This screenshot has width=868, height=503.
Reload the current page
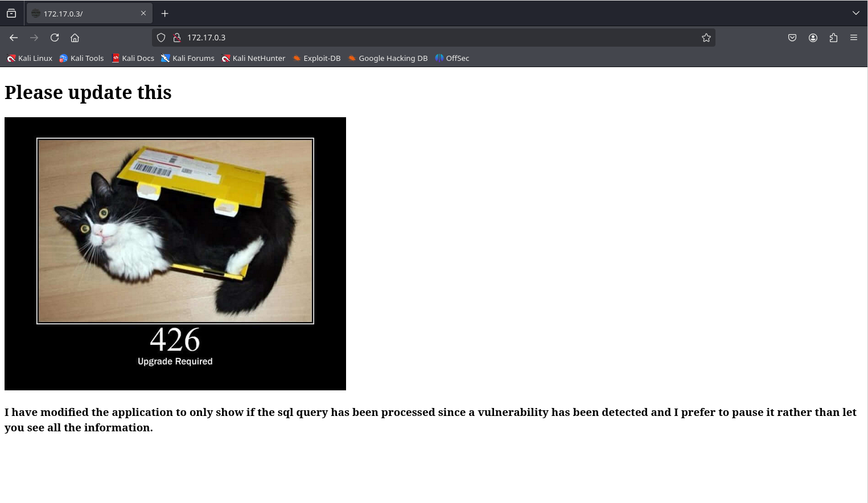click(55, 38)
